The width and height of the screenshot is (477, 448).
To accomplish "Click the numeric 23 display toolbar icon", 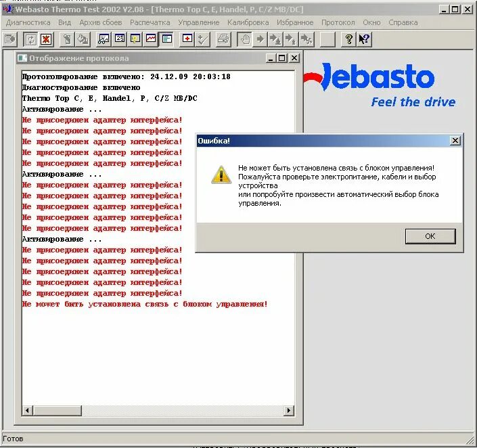I will (120, 39).
